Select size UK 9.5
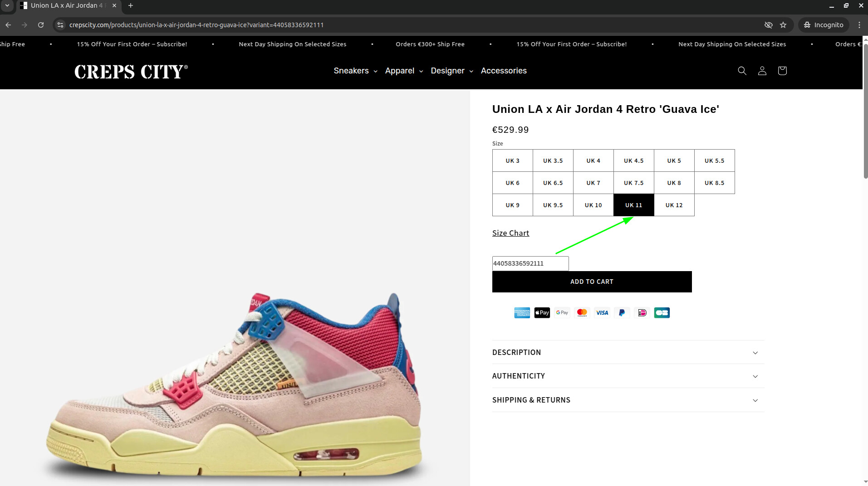The width and height of the screenshot is (868, 486). point(553,205)
